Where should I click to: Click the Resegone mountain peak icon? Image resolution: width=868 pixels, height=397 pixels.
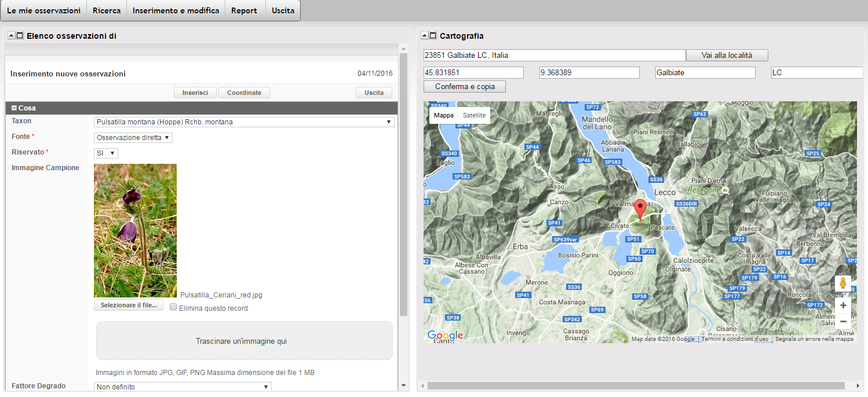[725, 190]
